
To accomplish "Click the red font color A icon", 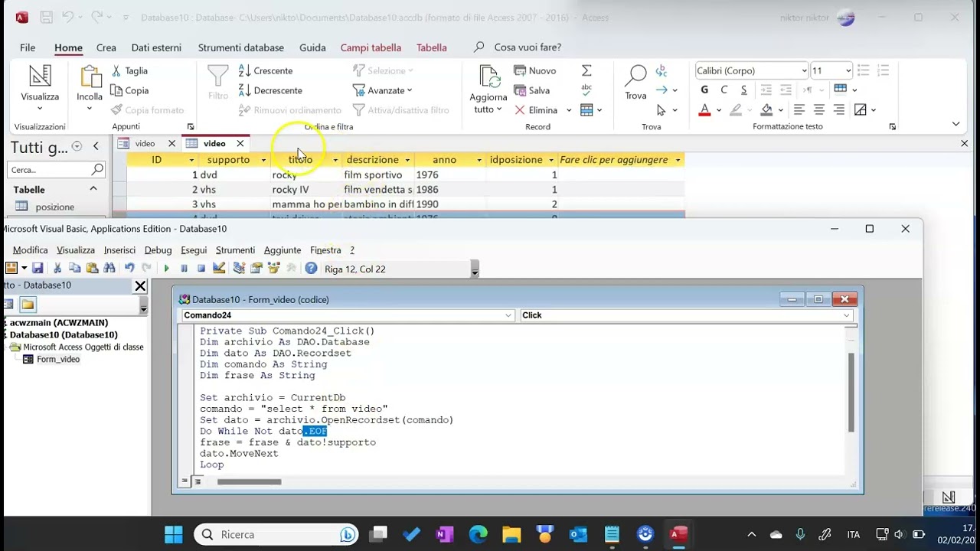I will [704, 110].
